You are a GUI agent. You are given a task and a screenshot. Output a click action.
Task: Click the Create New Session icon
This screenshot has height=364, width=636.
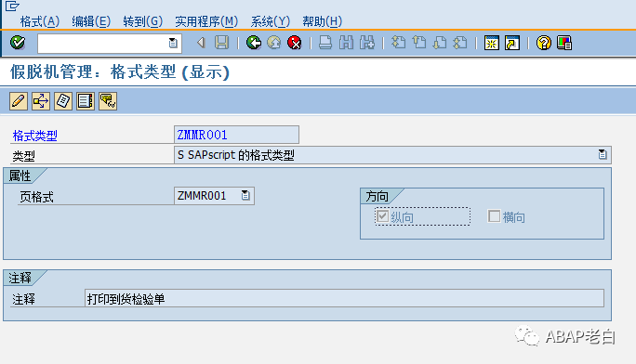(x=492, y=43)
